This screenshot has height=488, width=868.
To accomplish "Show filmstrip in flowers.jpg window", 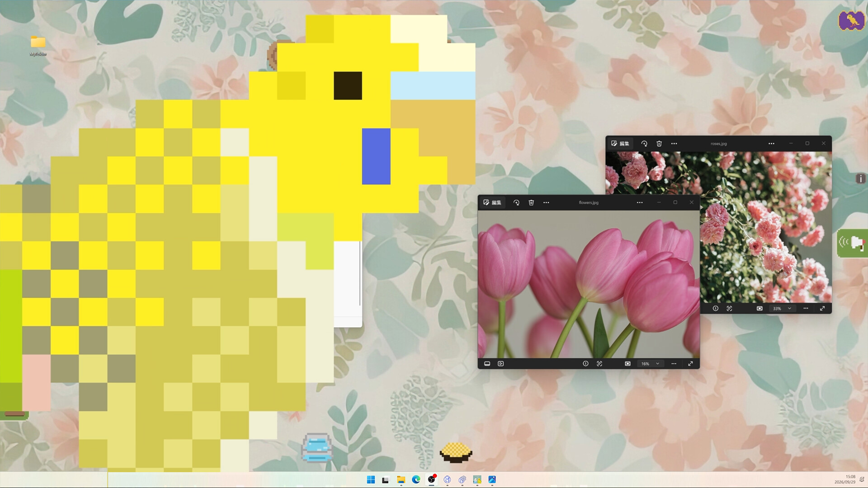I will click(x=487, y=364).
